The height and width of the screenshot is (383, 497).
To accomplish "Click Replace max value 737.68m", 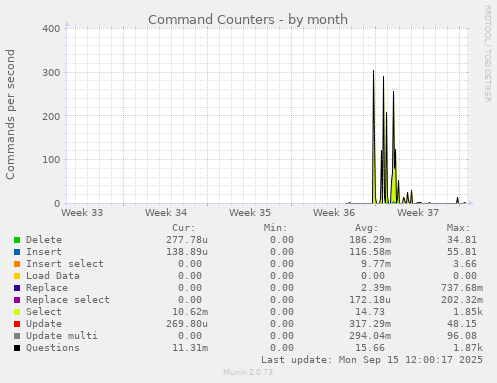I will (x=462, y=288).
